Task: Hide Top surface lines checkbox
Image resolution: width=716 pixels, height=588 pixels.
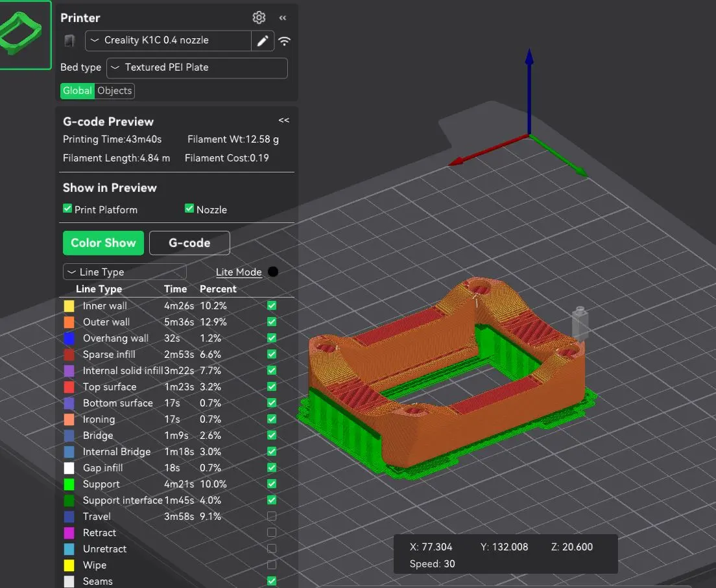Action: click(x=272, y=386)
